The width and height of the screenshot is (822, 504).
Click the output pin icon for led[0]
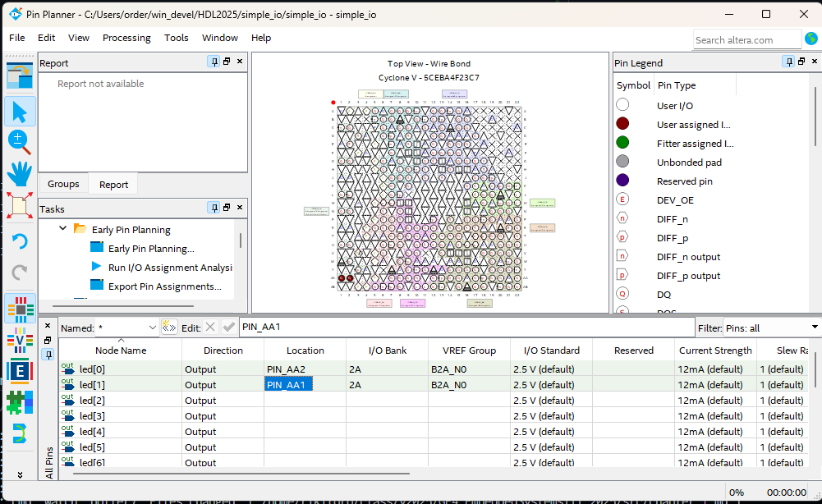pos(67,369)
